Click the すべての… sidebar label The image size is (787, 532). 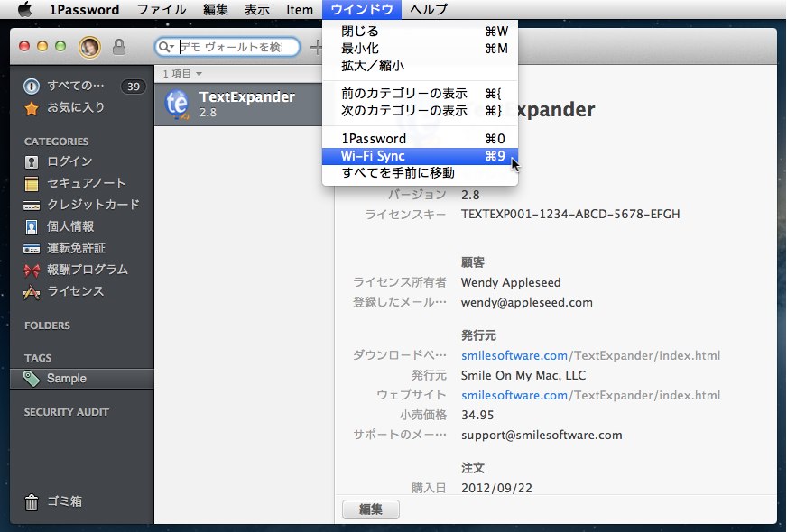[x=75, y=86]
